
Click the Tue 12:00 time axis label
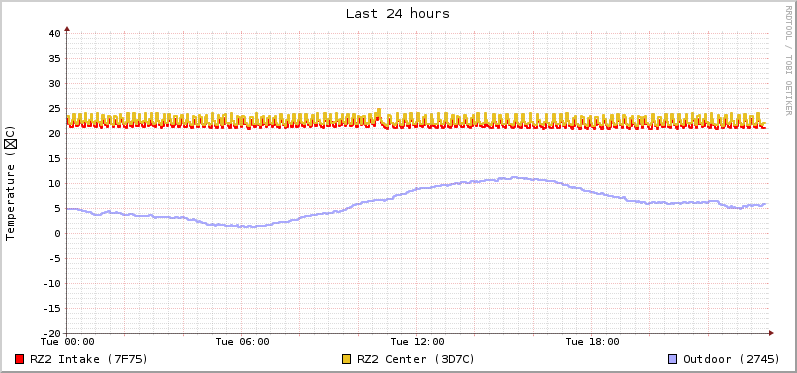417,341
